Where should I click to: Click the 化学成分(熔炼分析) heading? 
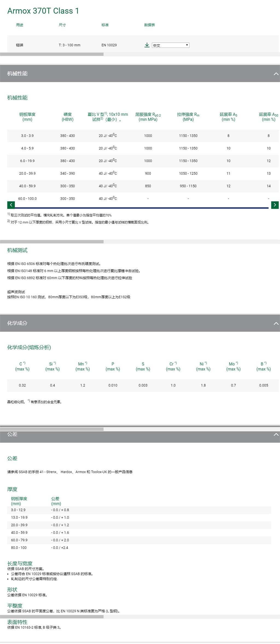tap(29, 347)
